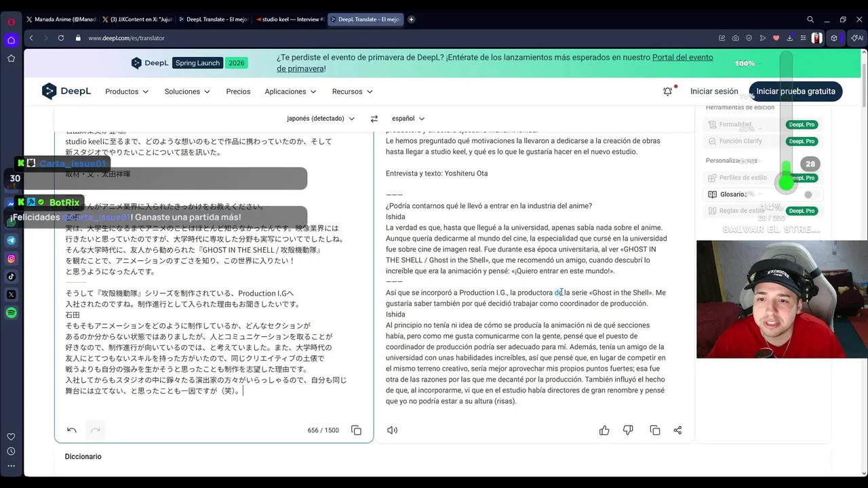Open the Opera easy setup sliders icon

pyautogui.click(x=803, y=38)
